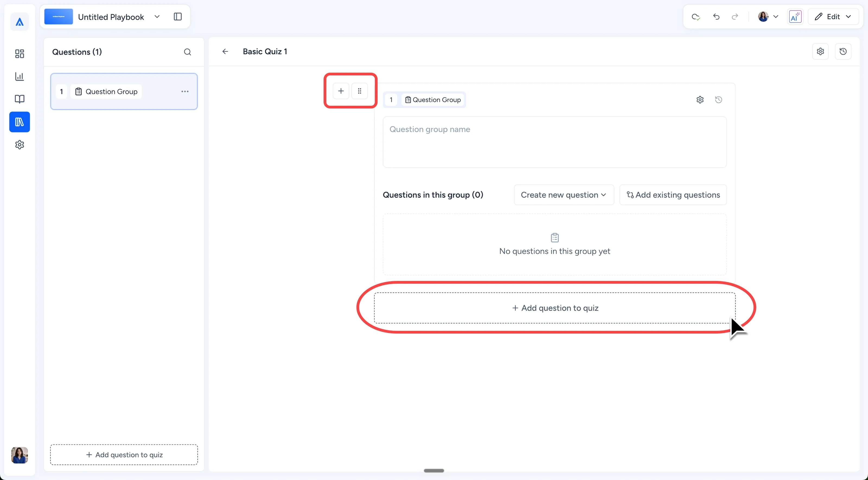Click the bottom horizontal scroll handle

pos(434,471)
